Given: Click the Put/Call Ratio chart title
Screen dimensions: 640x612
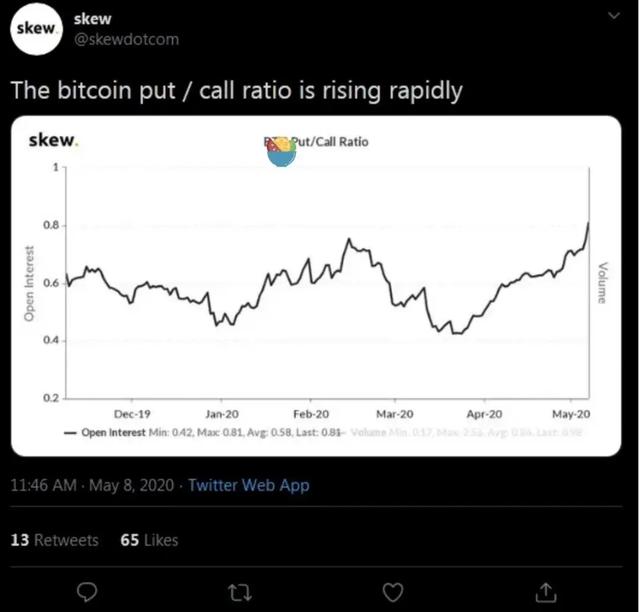Looking at the screenshot, I should click(333, 141).
